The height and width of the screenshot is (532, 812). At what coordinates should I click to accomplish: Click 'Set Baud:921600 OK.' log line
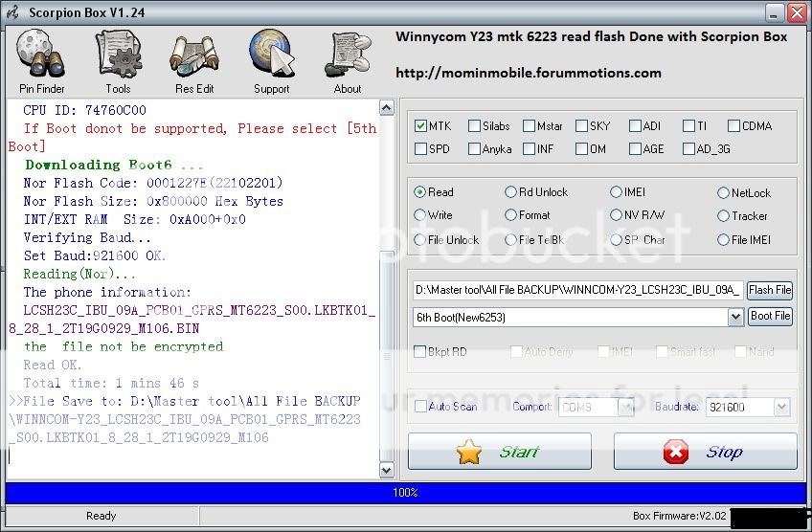point(94,255)
